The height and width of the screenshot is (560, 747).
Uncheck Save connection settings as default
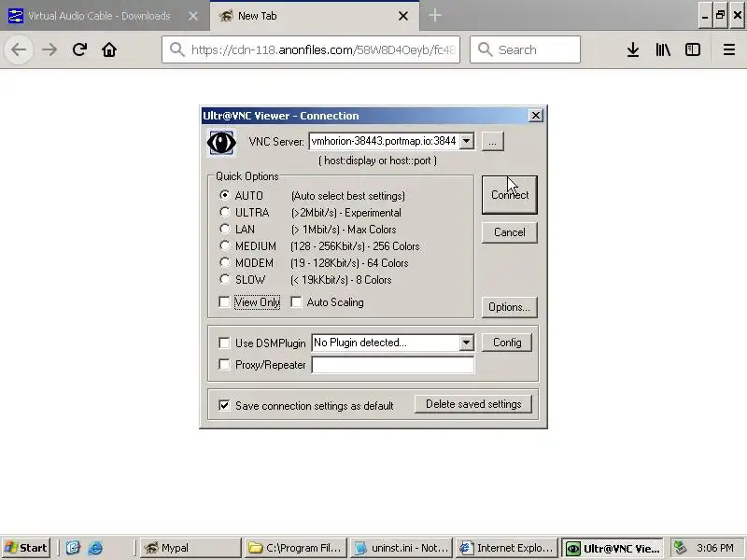(224, 405)
